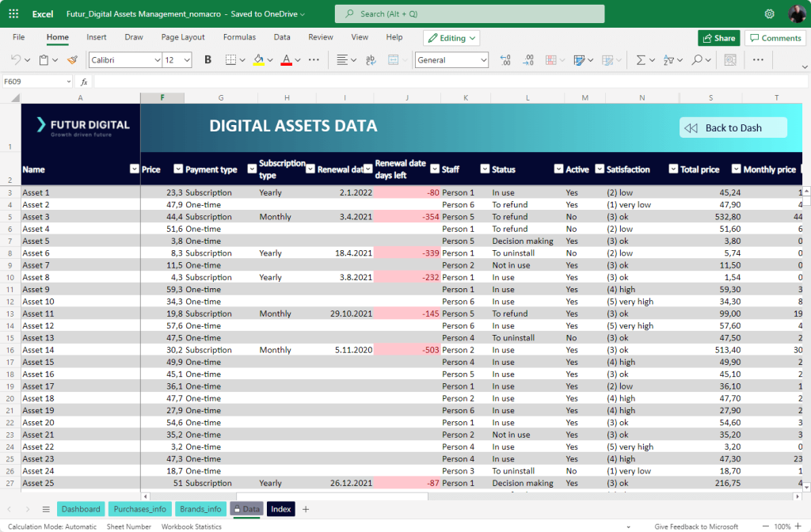Click the Back to Dash button
Image resolution: width=811 pixels, height=532 pixels.
[732, 127]
